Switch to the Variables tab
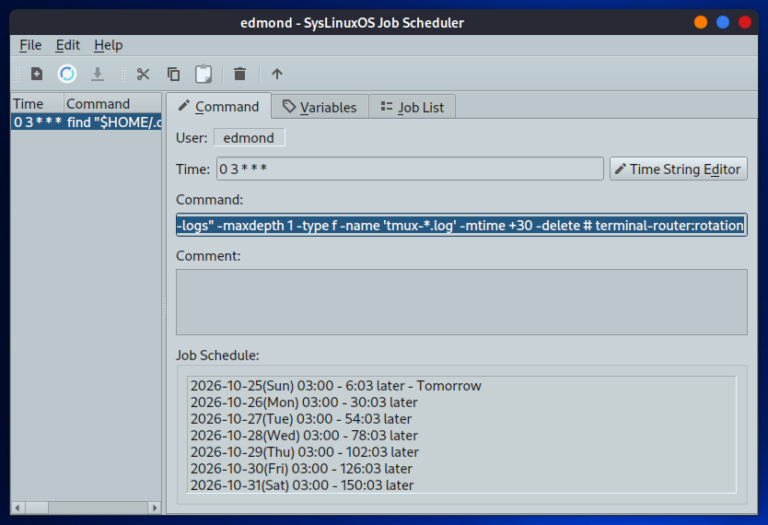 tap(320, 107)
